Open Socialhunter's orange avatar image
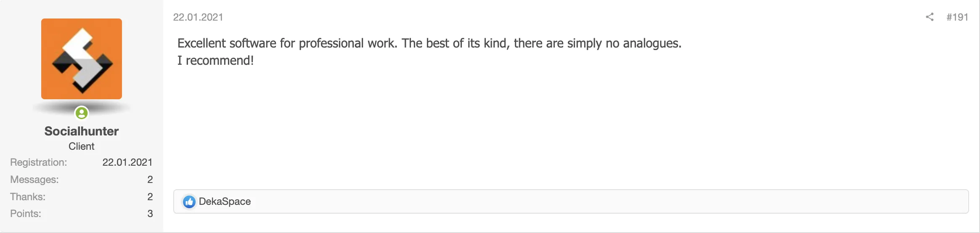Image resolution: width=980 pixels, height=233 pixels. [x=82, y=59]
